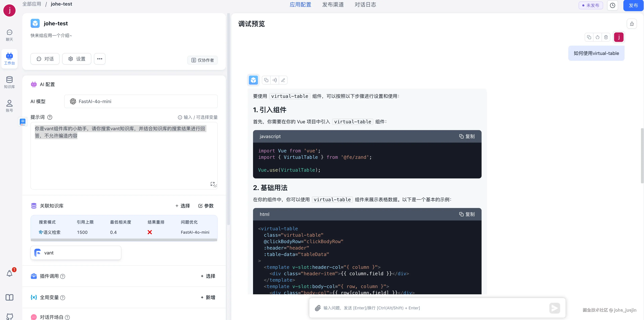Viewport: 644px width, 320px height.
Task: Click the edit pencil icon on AI reply
Action: 283,80
